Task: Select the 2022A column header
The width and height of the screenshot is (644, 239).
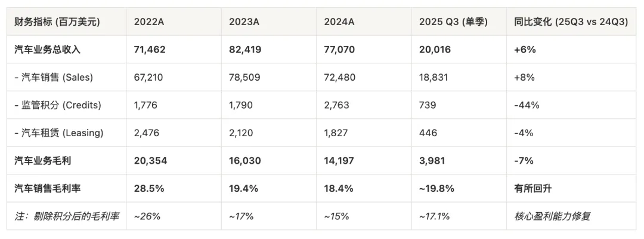Action: [x=148, y=22]
